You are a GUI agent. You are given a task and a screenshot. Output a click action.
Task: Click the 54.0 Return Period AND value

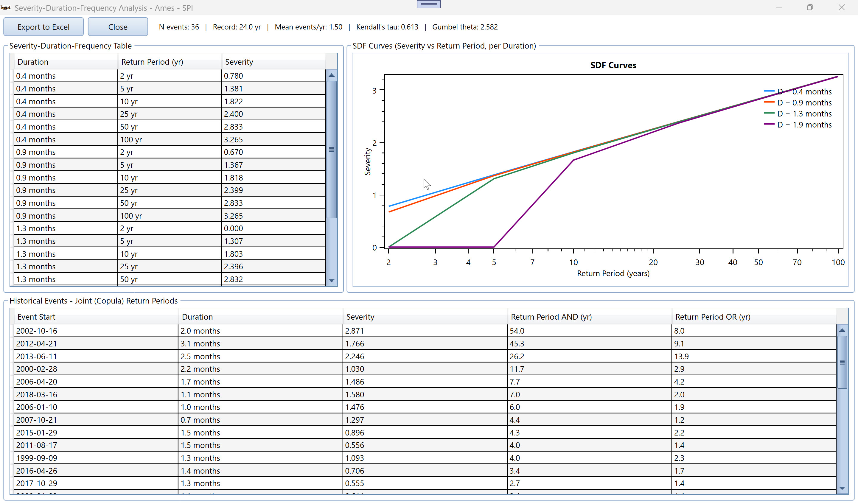[589, 331]
